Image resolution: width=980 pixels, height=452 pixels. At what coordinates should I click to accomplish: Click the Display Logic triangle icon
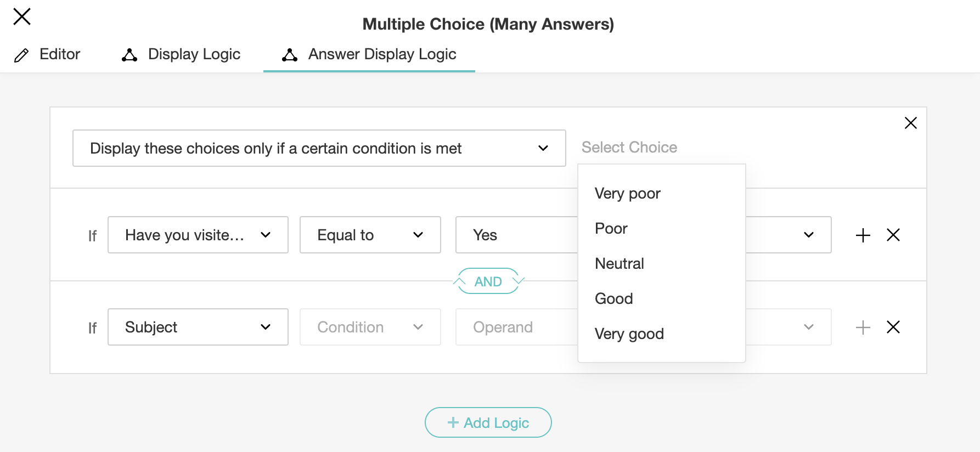[x=129, y=55]
